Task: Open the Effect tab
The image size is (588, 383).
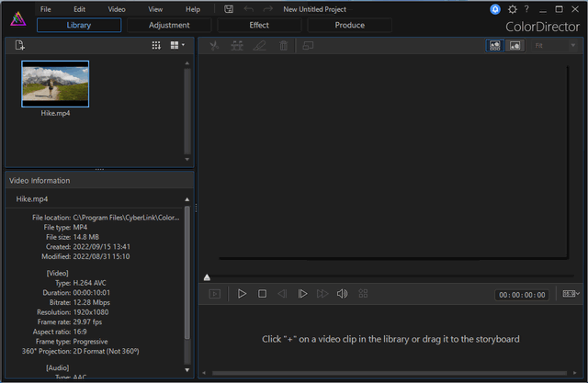Action: 259,26
